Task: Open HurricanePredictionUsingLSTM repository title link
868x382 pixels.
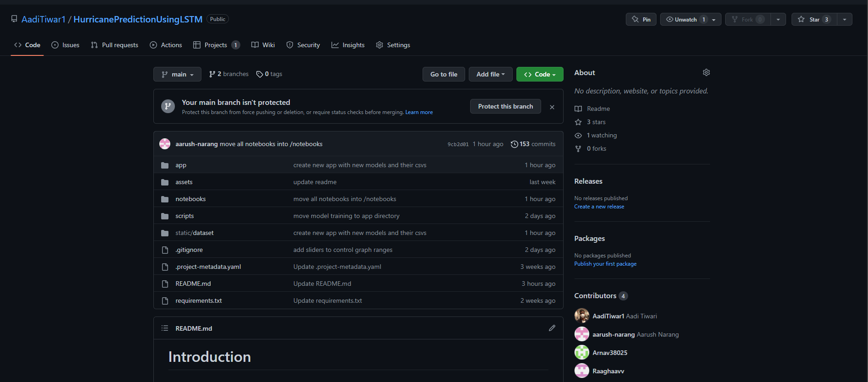Action: coord(138,19)
